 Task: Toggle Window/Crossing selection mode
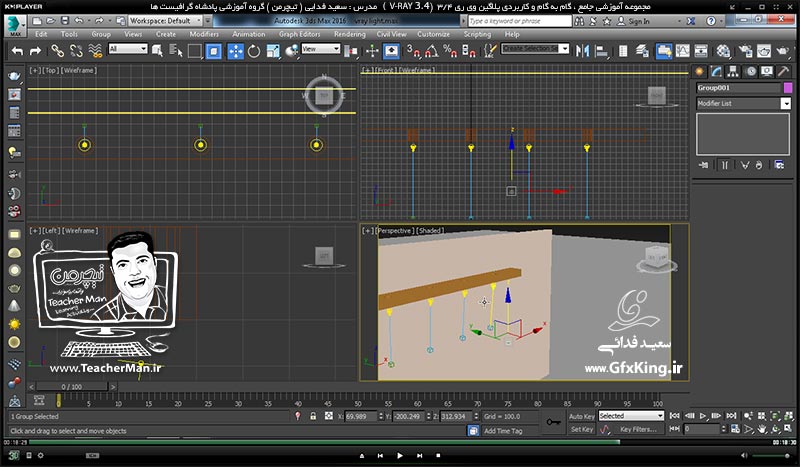coord(214,51)
